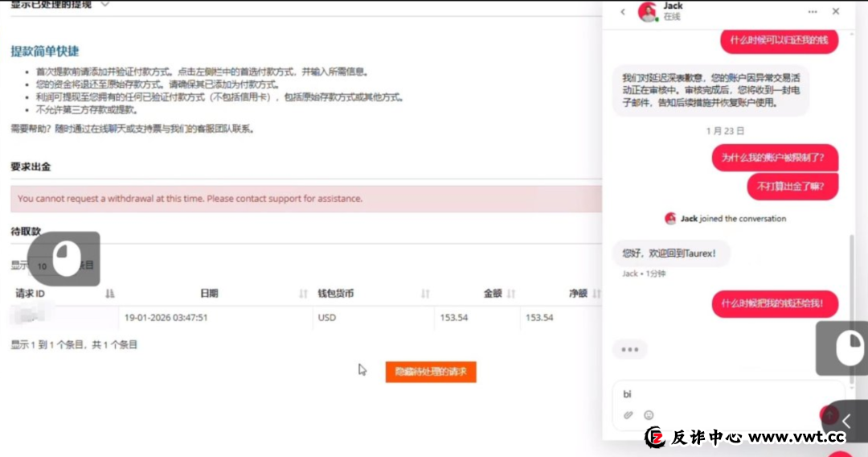Click the 为什么我的账户被限制了 chat message
The height and width of the screenshot is (457, 868).
pyautogui.click(x=772, y=158)
